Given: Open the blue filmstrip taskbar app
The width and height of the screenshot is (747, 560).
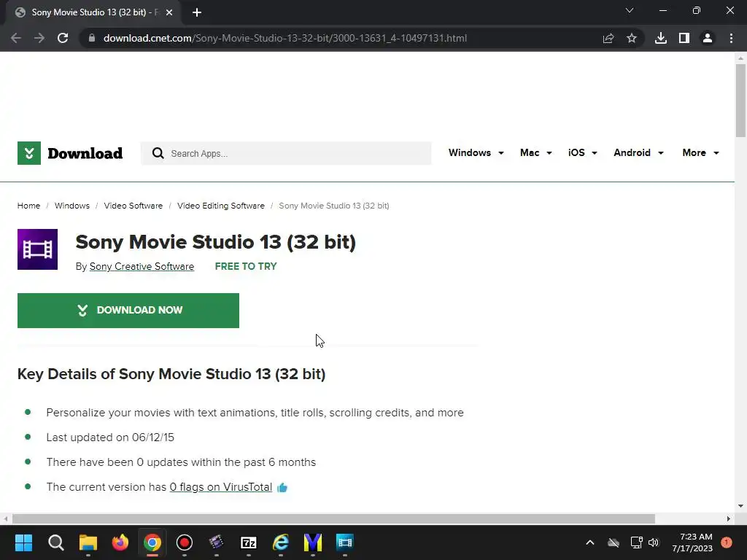Looking at the screenshot, I should coord(345,542).
